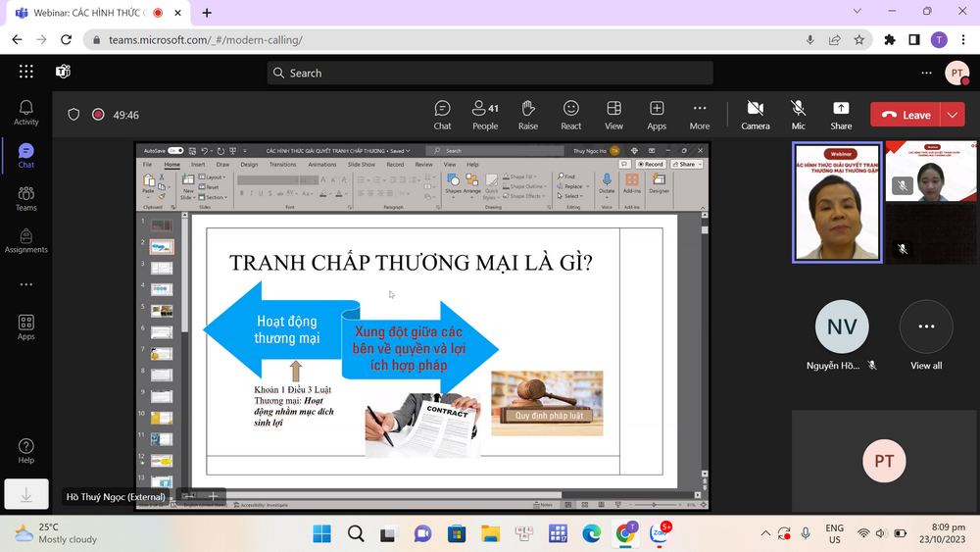
Task: Select Teams in the left sidebar
Action: pos(26,199)
